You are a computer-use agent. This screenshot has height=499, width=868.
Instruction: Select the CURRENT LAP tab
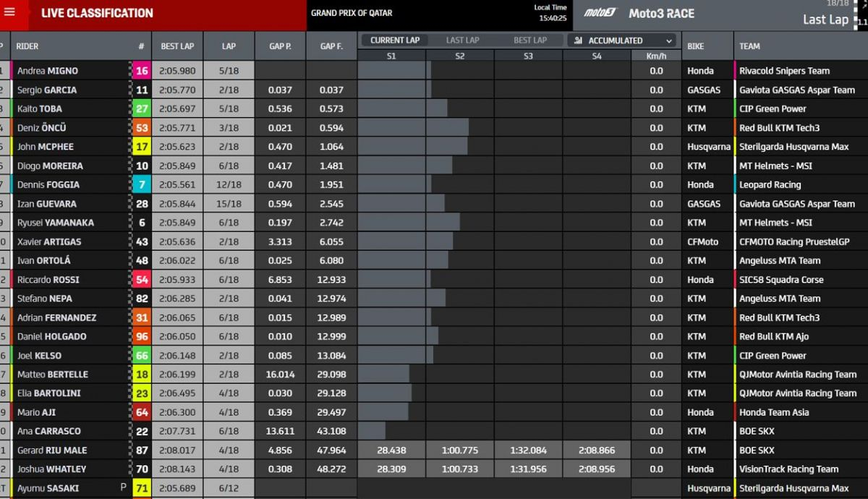point(395,40)
